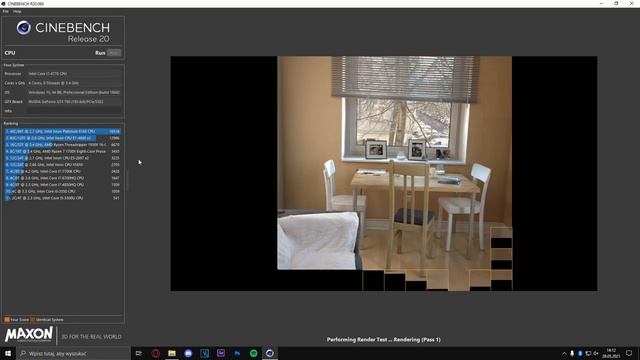Click the Processor row in Your System
The height and width of the screenshot is (360, 640).
(x=62, y=74)
